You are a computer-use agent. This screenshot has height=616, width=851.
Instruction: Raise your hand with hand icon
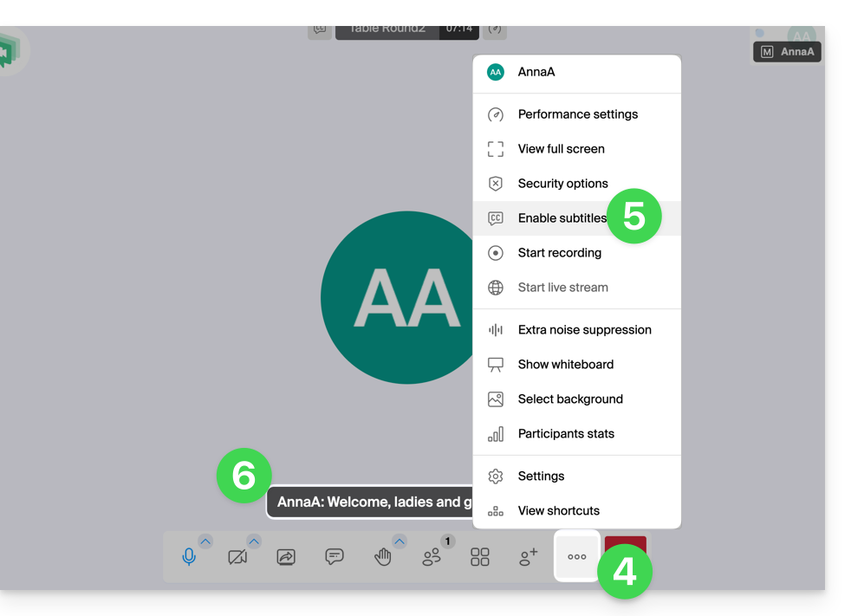(382, 557)
